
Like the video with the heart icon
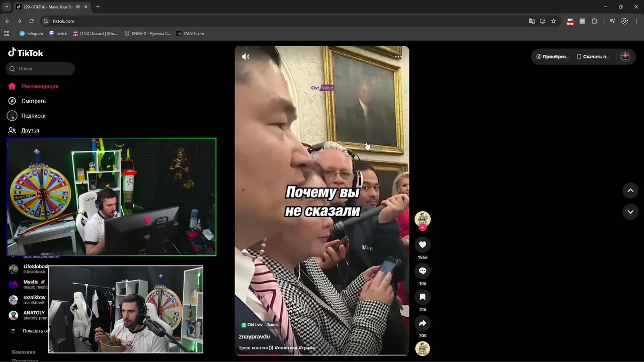423,245
